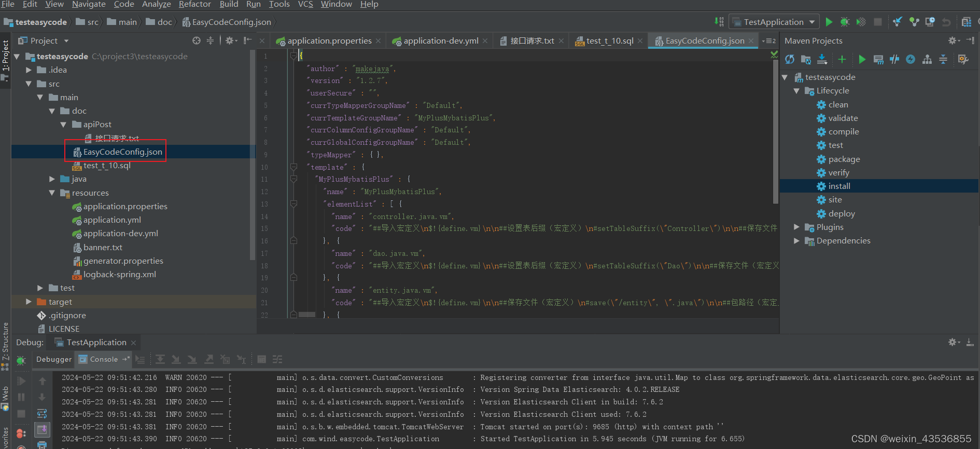View breakpoints with red dots icon
Image resolution: width=980 pixels, height=449 pixels.
(x=21, y=433)
